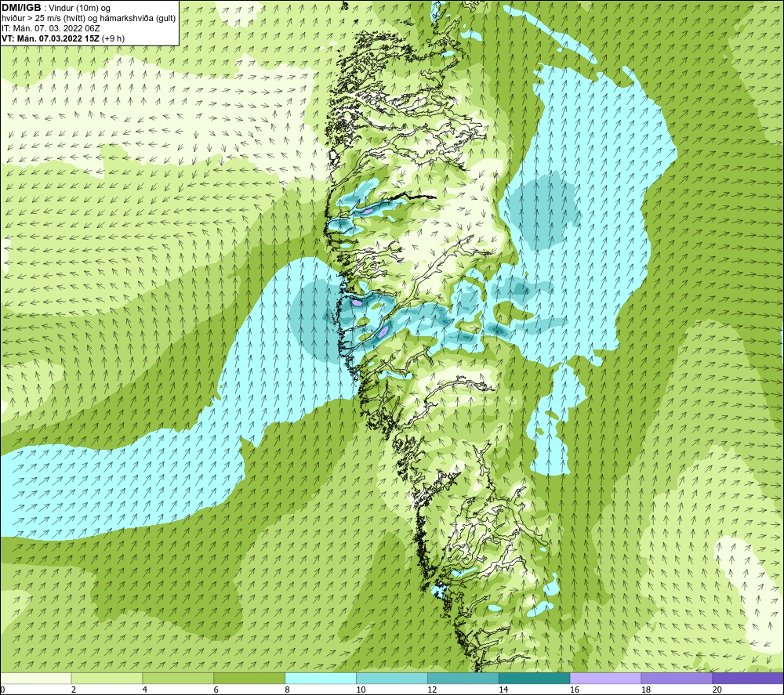Click the '10' label on the color scale
Image resolution: width=784 pixels, height=695 pixels.
361,690
